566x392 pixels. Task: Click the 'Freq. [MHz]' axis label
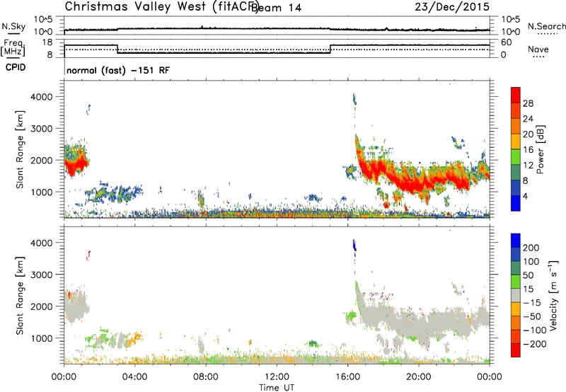13,48
